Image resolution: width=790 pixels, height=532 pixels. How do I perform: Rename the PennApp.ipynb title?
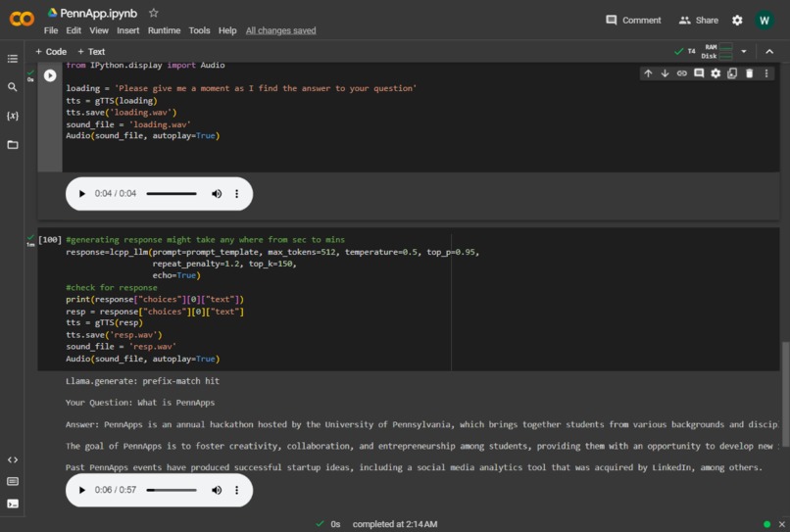point(98,13)
